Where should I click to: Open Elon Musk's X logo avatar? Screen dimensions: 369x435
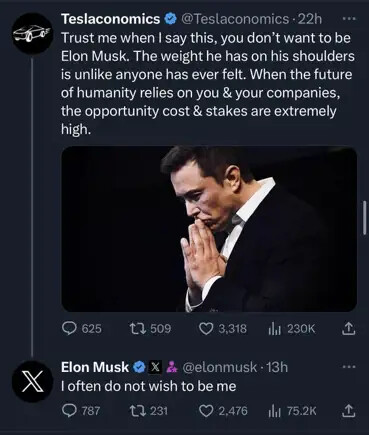[x=32, y=381]
